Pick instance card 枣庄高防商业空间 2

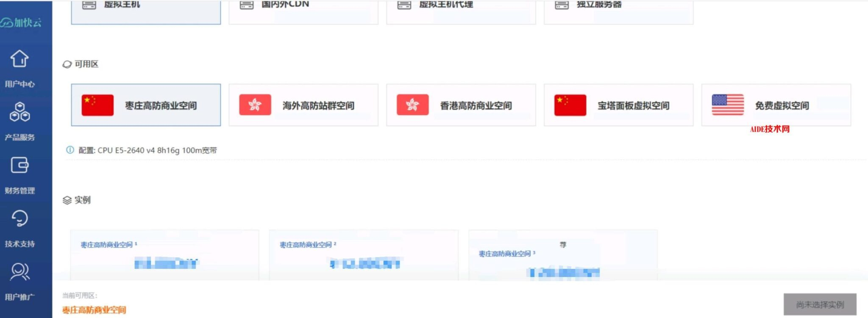click(364, 255)
